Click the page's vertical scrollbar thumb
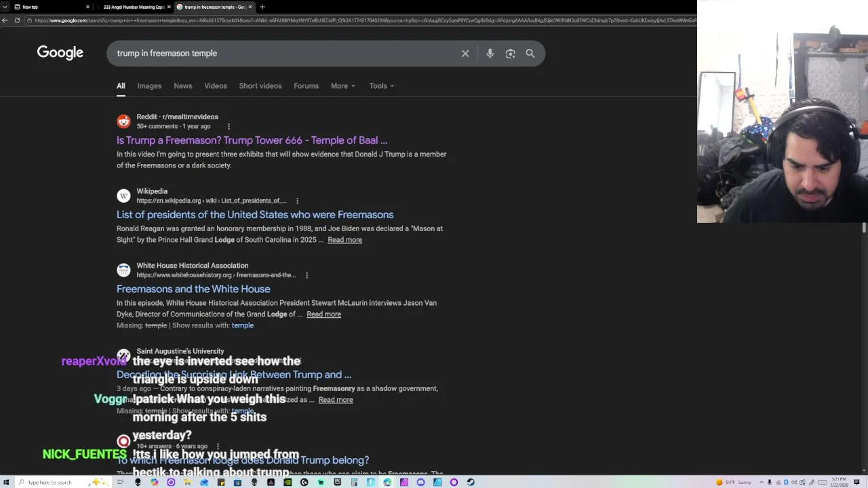The image size is (868, 488). tap(864, 228)
